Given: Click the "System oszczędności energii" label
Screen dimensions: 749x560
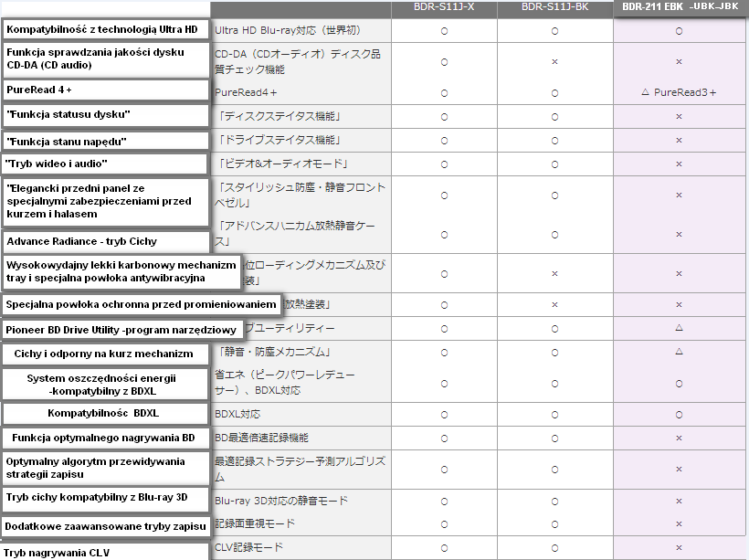Looking at the screenshot, I should point(106,385).
